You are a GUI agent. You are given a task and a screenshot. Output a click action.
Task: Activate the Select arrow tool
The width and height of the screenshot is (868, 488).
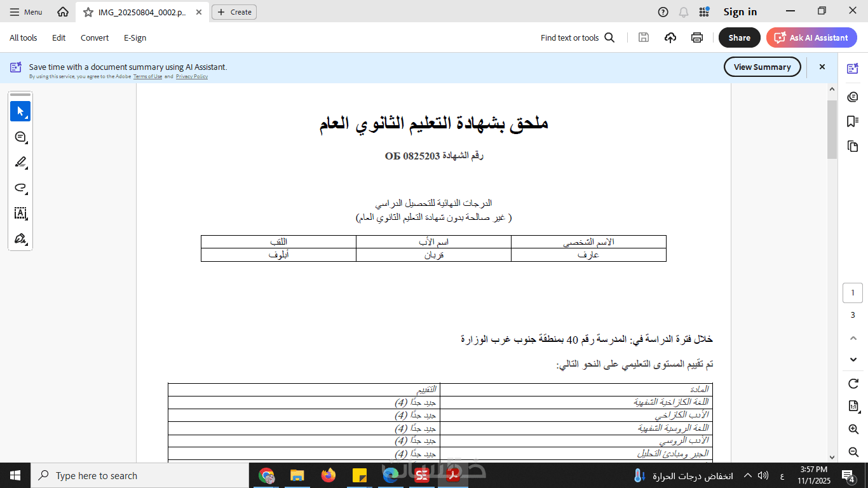20,111
